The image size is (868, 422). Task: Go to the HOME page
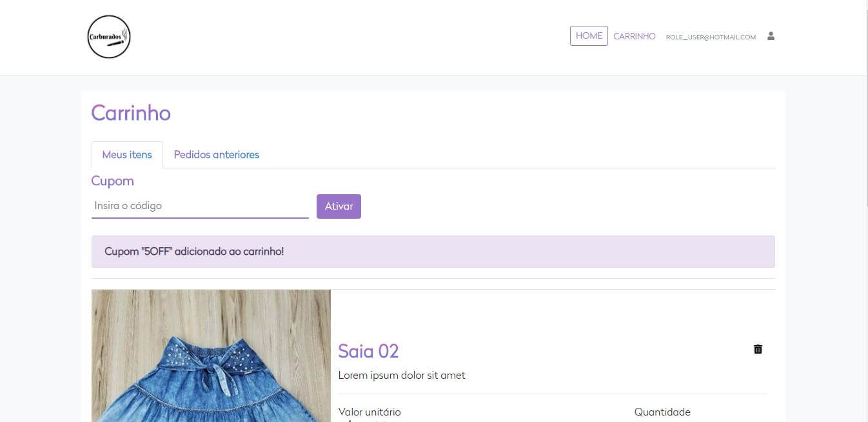[589, 36]
